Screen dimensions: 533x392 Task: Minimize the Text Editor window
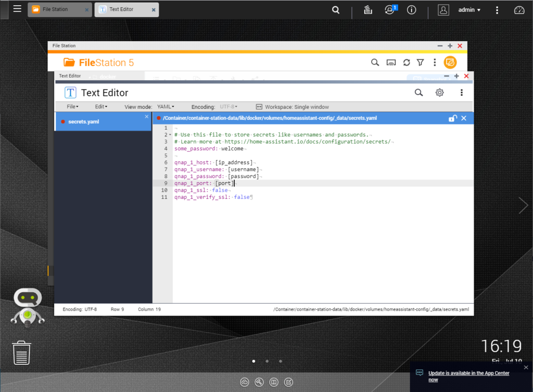pos(447,76)
